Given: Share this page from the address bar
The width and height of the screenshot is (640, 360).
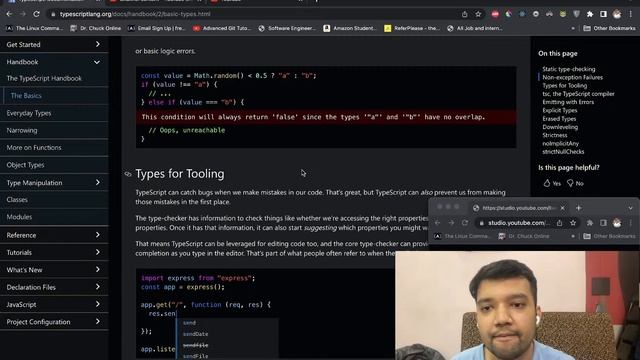Looking at the screenshot, I should pyautogui.click(x=464, y=14).
